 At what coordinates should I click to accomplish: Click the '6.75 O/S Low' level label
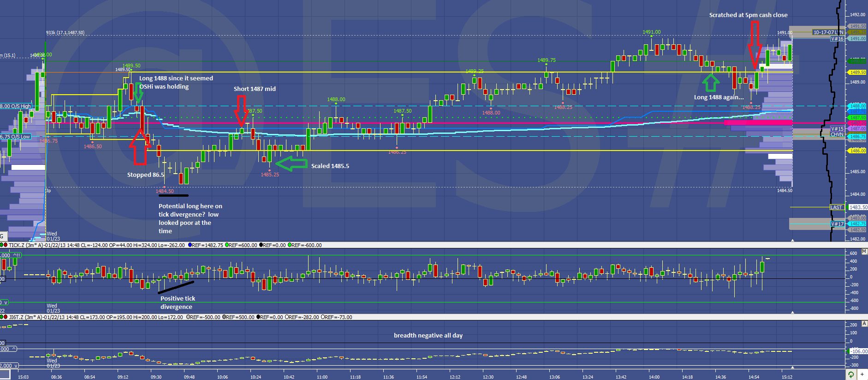[15, 137]
